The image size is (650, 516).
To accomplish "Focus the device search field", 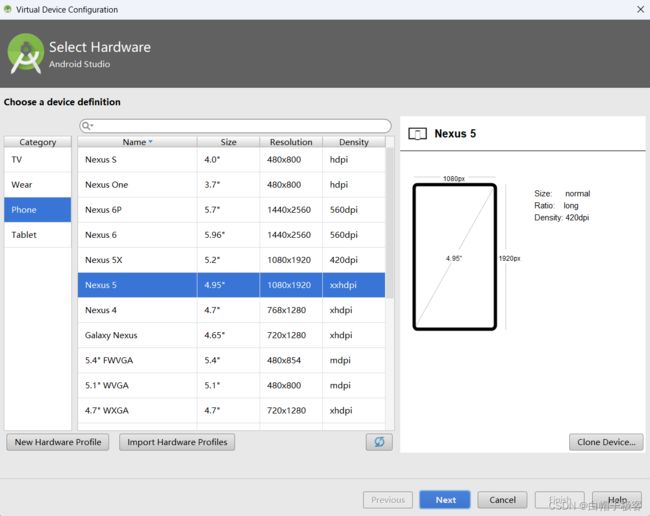I will (x=235, y=126).
